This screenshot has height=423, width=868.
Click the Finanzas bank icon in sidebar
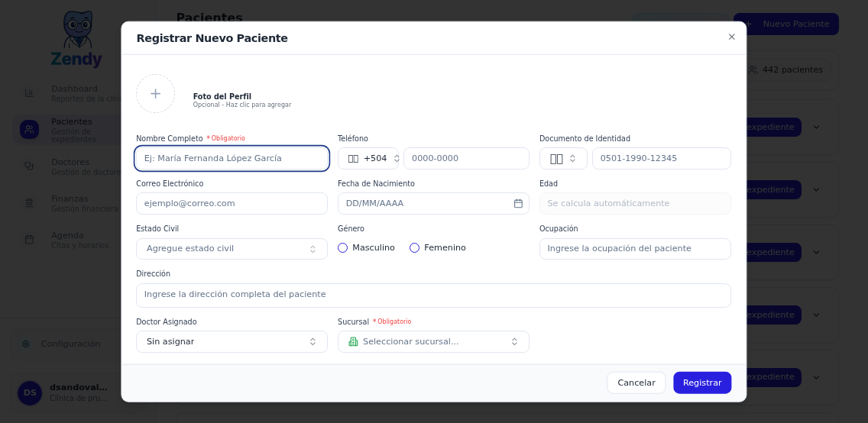pos(29,203)
